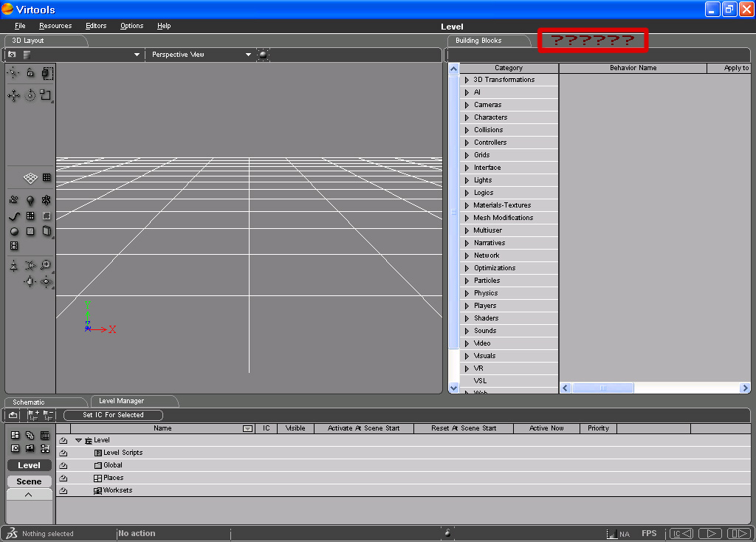The width and height of the screenshot is (756, 542).
Task: Click the create place icon in Level Manager
Action: [16, 435]
